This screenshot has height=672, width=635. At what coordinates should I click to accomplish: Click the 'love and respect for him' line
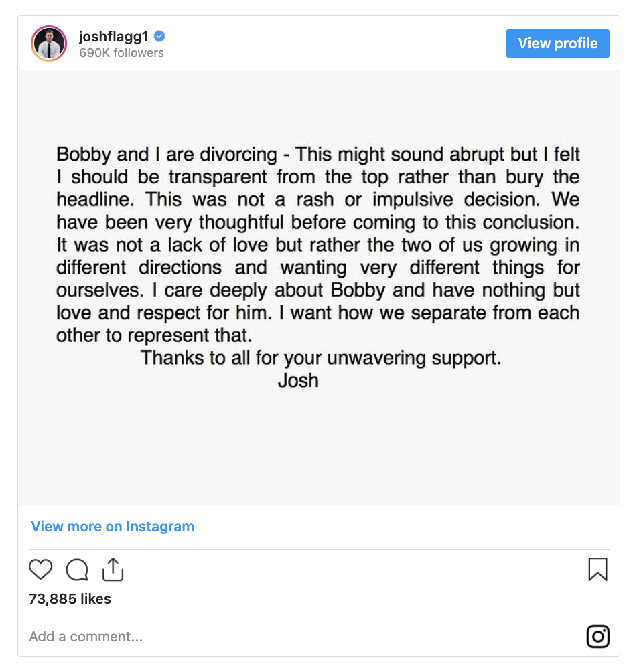[317, 313]
